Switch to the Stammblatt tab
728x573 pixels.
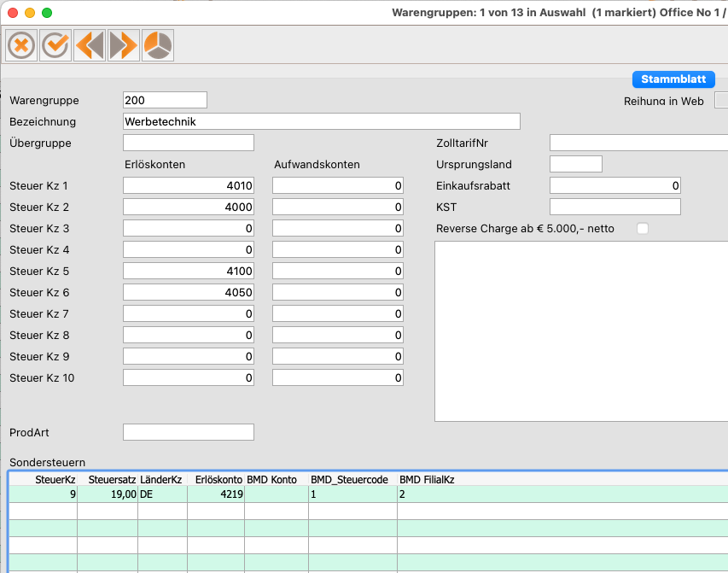[x=673, y=79]
